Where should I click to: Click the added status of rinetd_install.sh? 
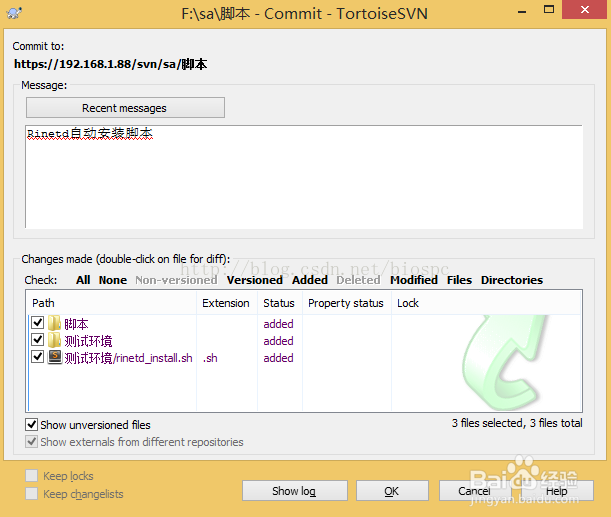278,358
